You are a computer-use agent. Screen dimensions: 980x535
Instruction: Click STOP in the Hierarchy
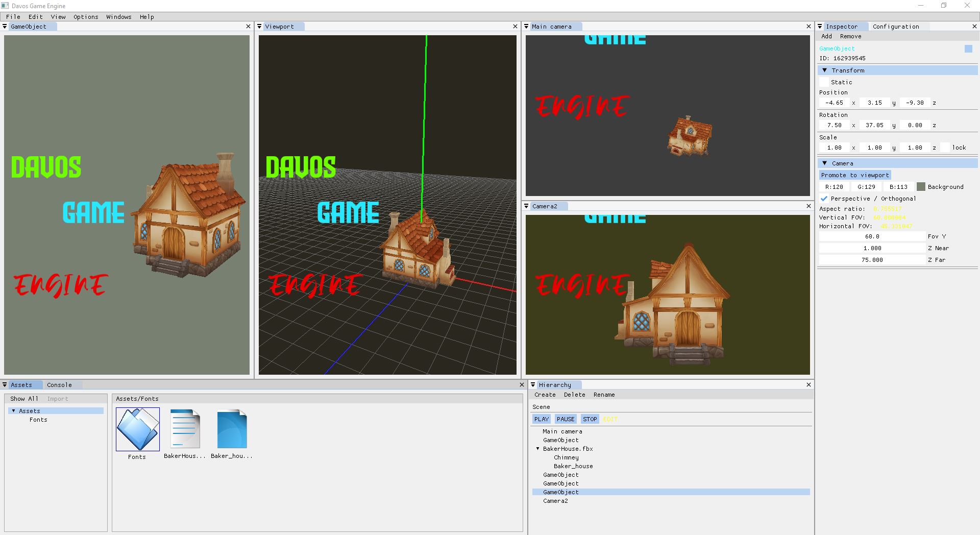[x=590, y=419]
